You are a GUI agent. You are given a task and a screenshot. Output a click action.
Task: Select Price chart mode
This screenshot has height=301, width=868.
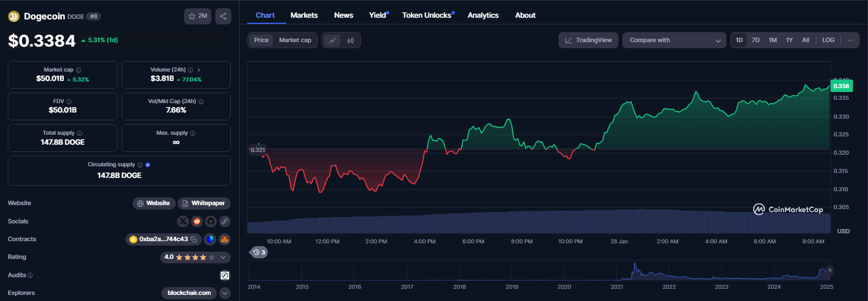[x=261, y=40]
